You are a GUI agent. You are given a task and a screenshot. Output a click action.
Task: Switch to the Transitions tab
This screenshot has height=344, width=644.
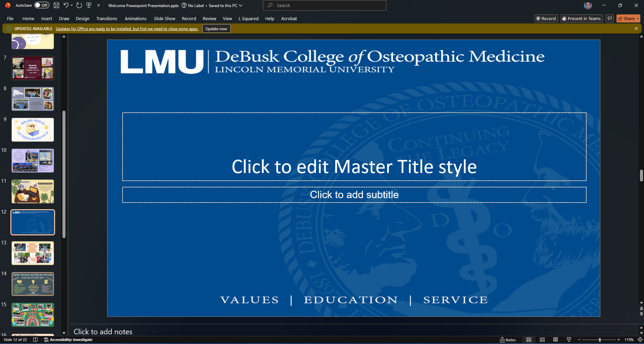[107, 18]
